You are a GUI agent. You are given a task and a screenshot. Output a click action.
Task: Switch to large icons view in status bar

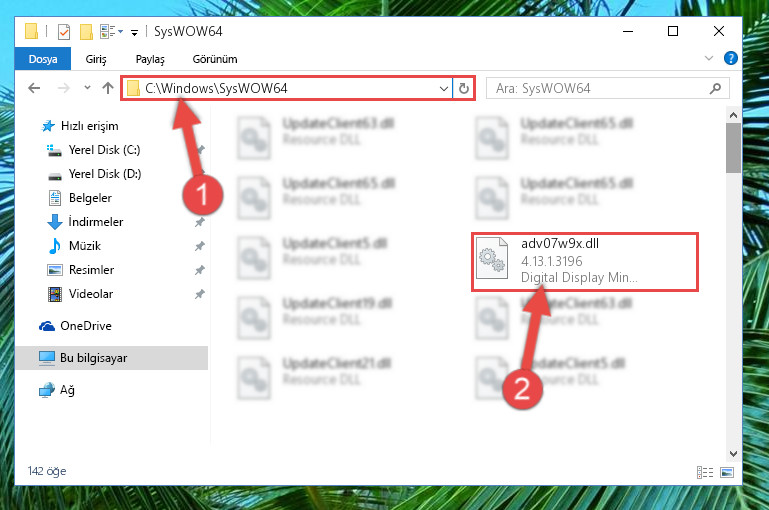point(727,472)
